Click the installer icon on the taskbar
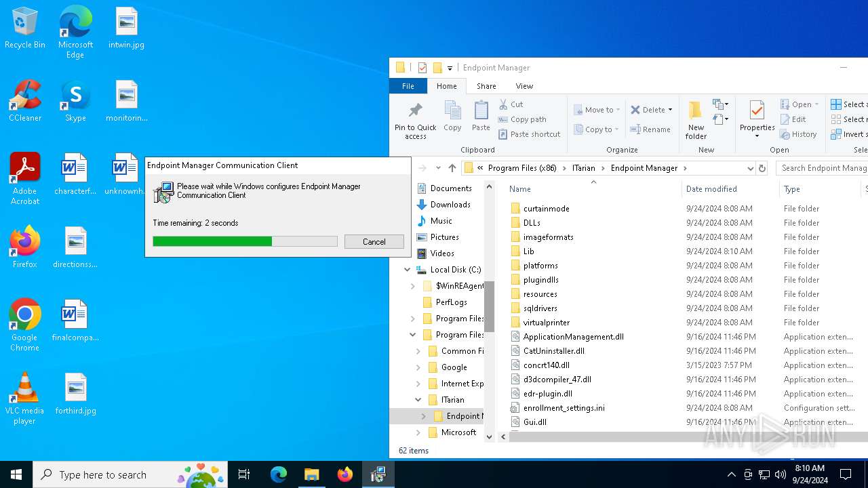 point(378,474)
